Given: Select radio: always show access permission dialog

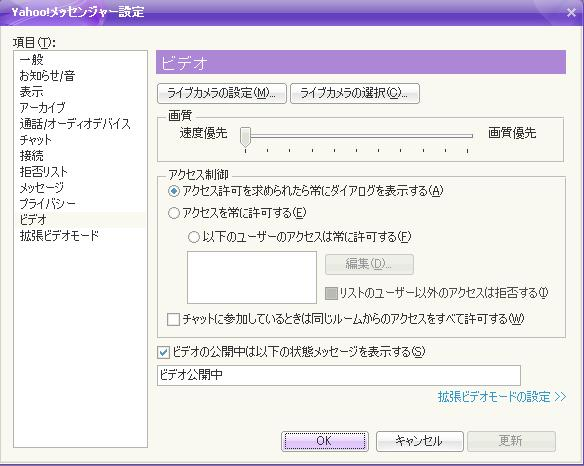Looking at the screenshot, I should [x=174, y=191].
